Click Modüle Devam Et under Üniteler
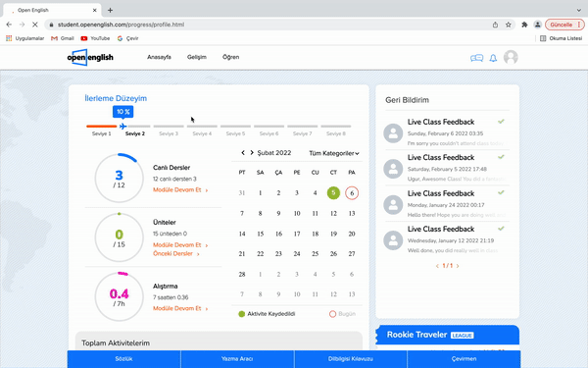The height and width of the screenshot is (368, 588). (180, 244)
